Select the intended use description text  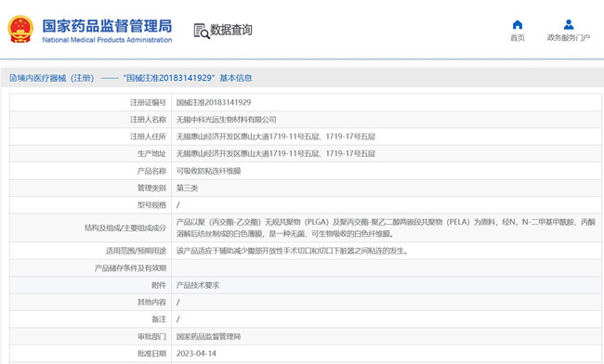point(293,251)
